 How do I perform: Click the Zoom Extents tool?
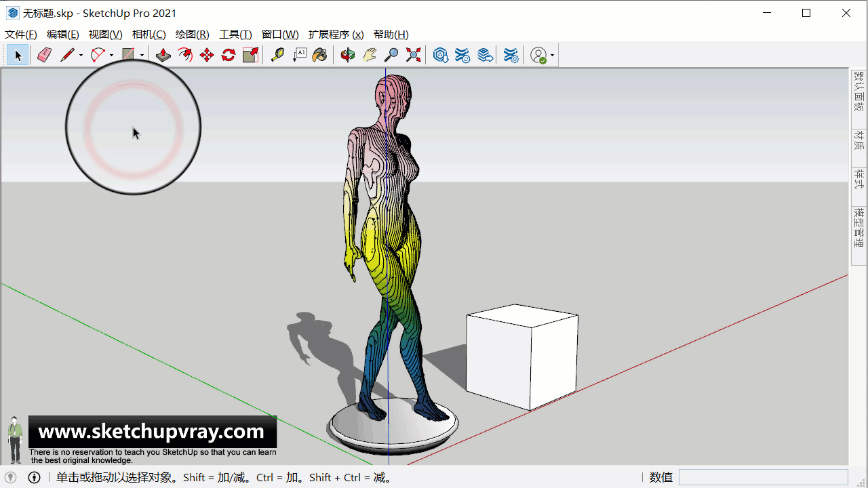(x=413, y=55)
